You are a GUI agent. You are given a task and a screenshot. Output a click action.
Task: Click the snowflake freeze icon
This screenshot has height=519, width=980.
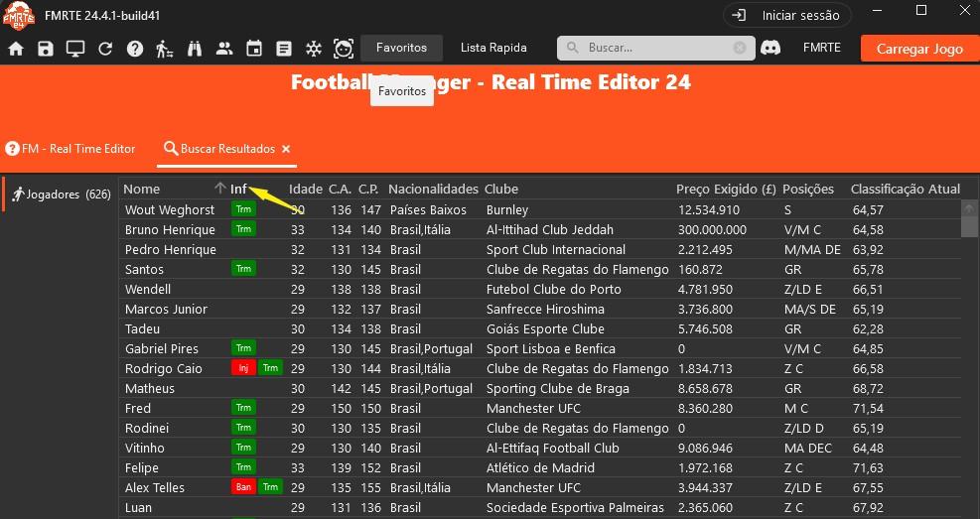pyautogui.click(x=313, y=49)
